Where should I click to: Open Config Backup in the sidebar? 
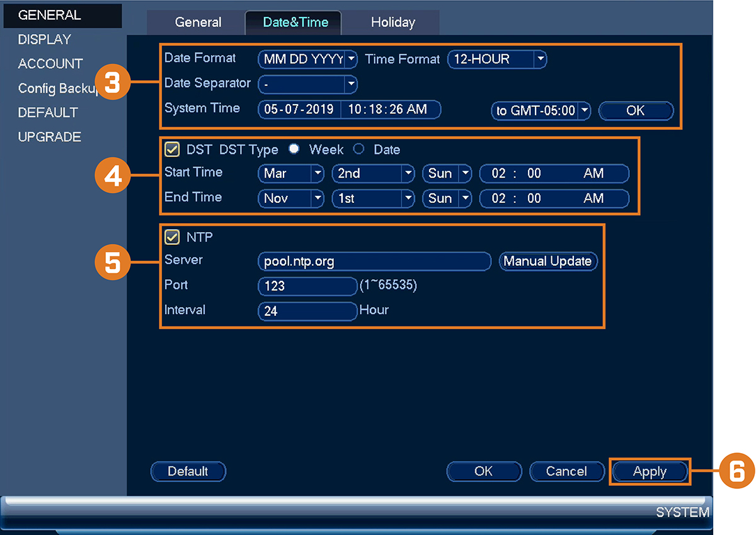point(59,88)
